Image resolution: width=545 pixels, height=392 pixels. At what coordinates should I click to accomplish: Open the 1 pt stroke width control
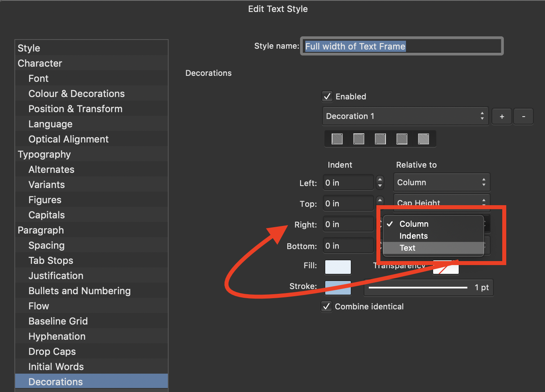[x=428, y=287]
